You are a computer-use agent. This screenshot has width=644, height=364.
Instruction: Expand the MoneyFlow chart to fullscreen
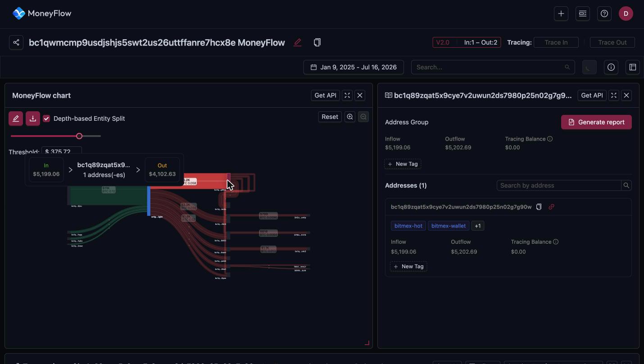tap(347, 96)
